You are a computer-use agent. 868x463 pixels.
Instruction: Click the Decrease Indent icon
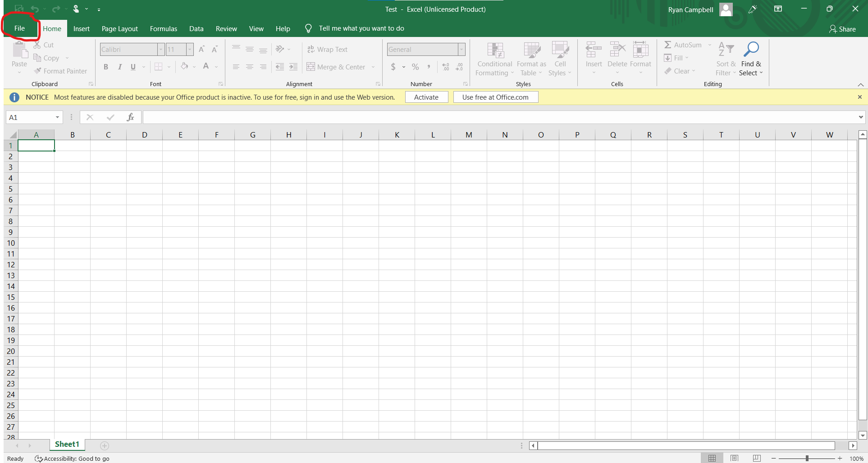pyautogui.click(x=280, y=67)
